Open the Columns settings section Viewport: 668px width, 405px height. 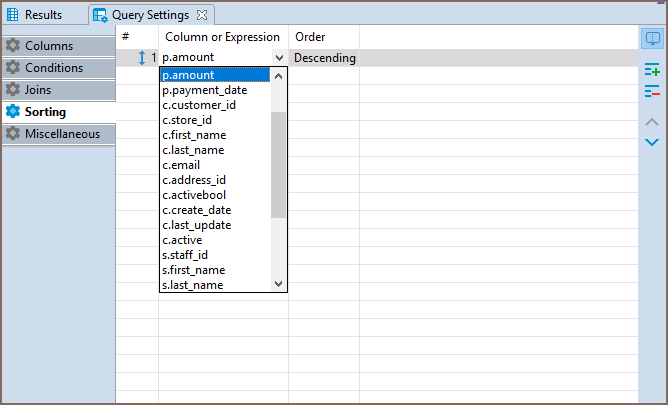coord(48,46)
